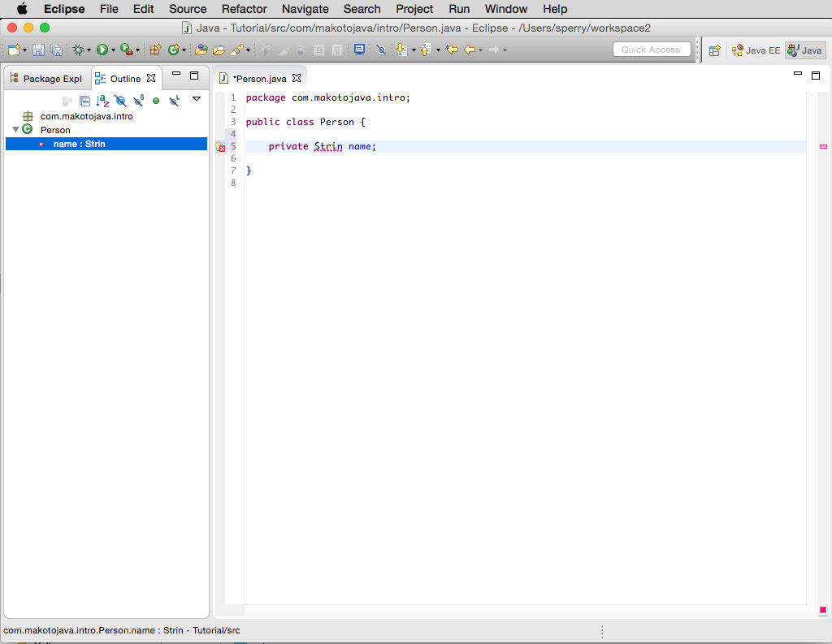832x644 pixels.
Task: Open the Apple menu
Action: coord(22,9)
